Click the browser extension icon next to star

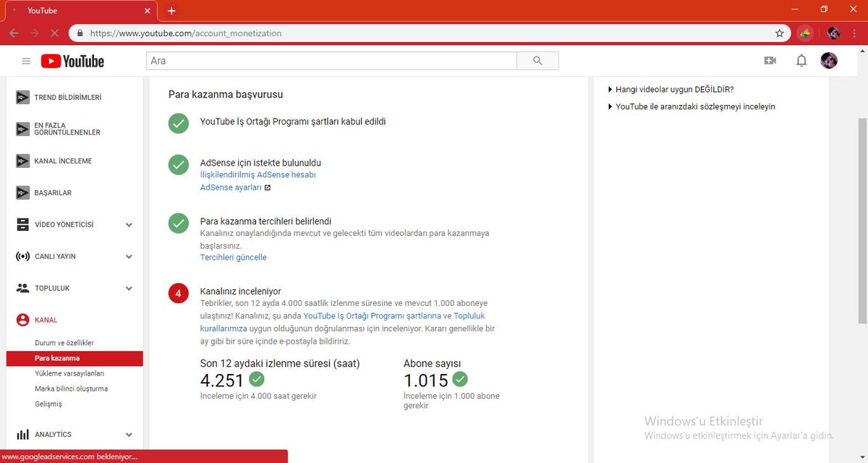coord(804,33)
